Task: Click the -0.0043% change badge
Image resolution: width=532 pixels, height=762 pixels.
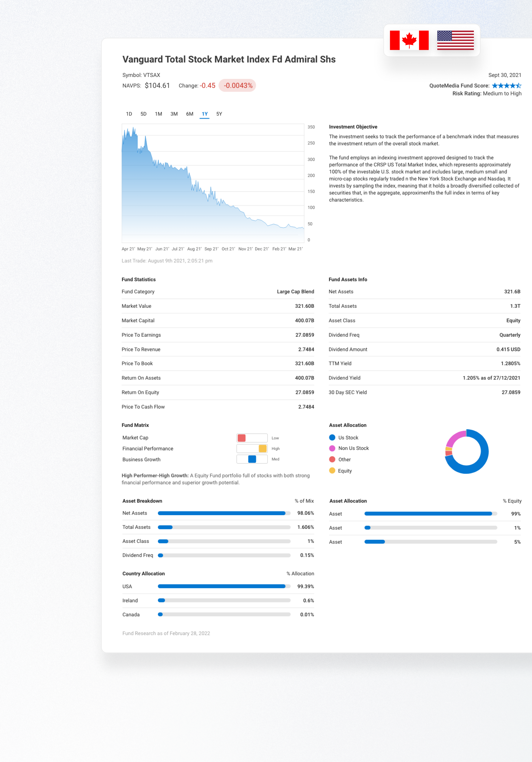Action: coord(238,86)
